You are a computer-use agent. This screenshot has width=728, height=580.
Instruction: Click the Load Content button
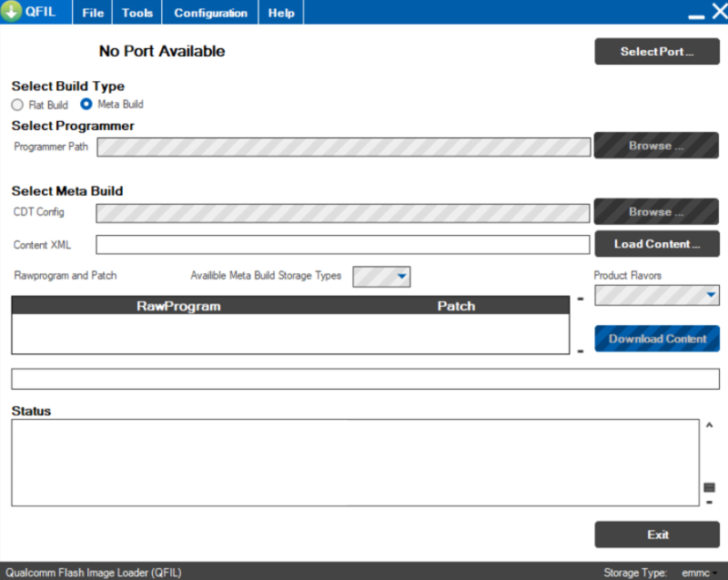(657, 244)
